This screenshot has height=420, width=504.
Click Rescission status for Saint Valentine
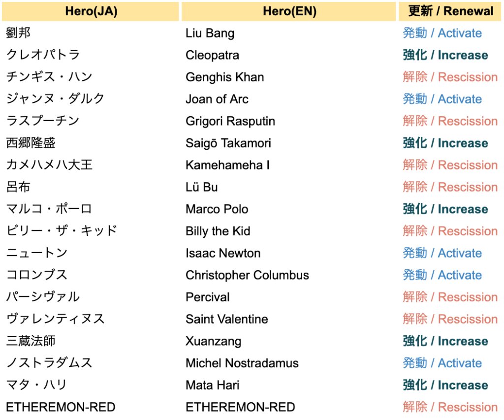click(x=450, y=319)
